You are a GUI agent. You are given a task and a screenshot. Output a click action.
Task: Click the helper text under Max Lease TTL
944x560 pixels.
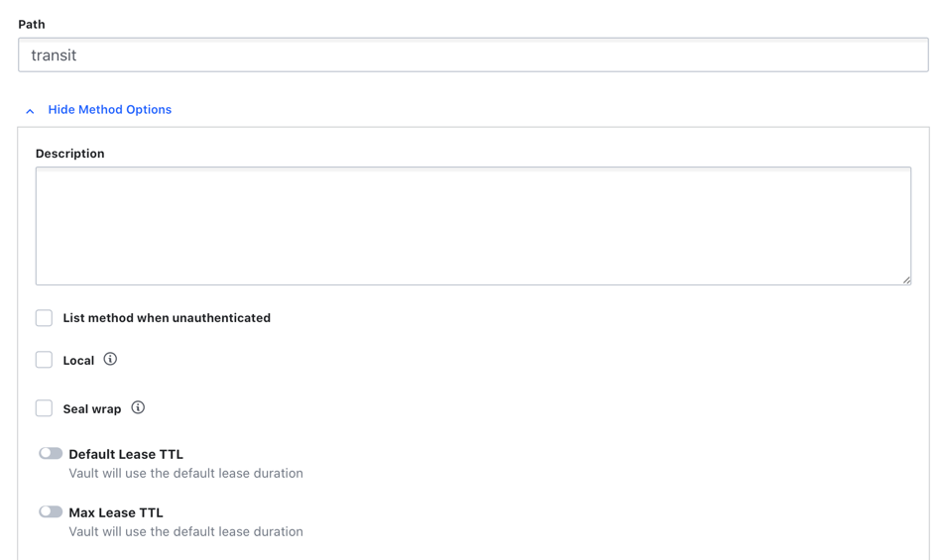click(x=186, y=531)
